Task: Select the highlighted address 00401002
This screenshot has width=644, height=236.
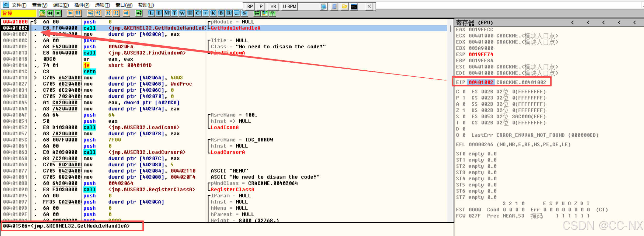Action: 16,28
